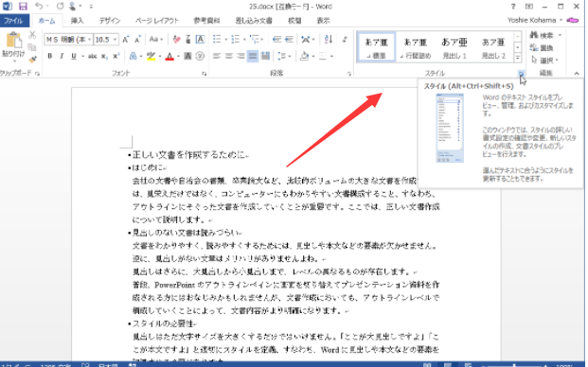Expand the numbered list options arrow

[244, 40]
